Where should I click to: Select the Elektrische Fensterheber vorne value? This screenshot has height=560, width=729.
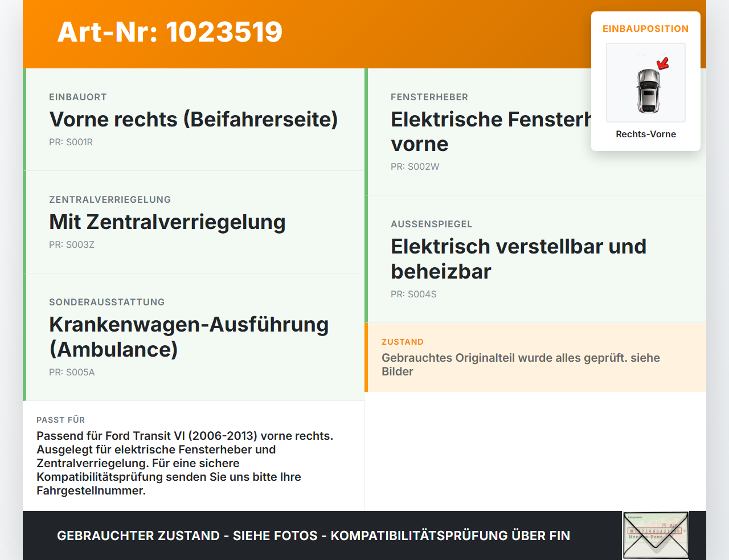pos(491,132)
